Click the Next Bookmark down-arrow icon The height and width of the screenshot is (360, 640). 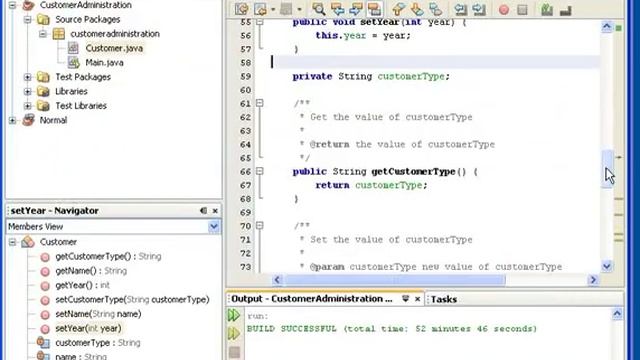point(417,9)
